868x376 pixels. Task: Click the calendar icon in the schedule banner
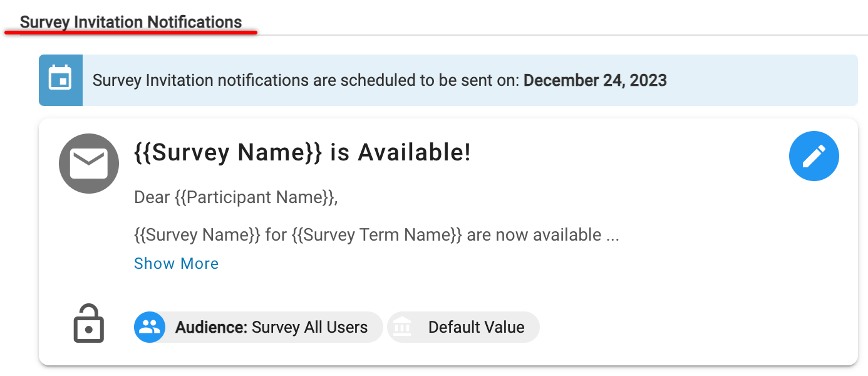pyautogui.click(x=61, y=80)
